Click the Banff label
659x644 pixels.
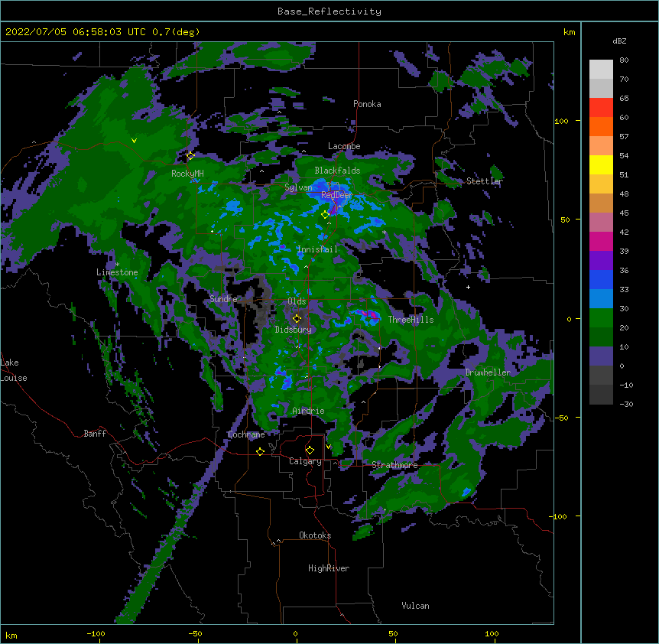click(95, 434)
